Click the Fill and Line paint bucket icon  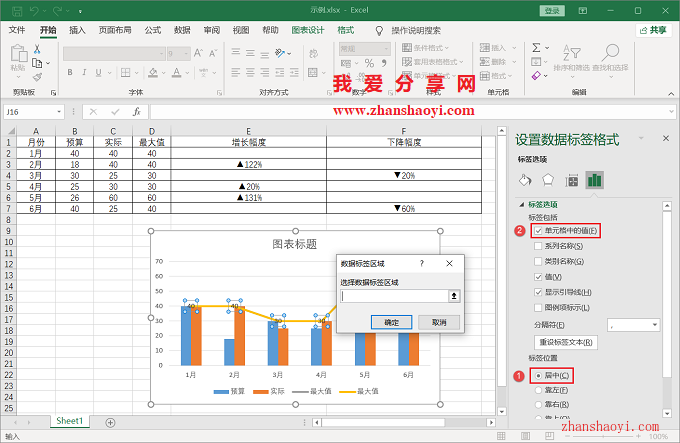[525, 180]
